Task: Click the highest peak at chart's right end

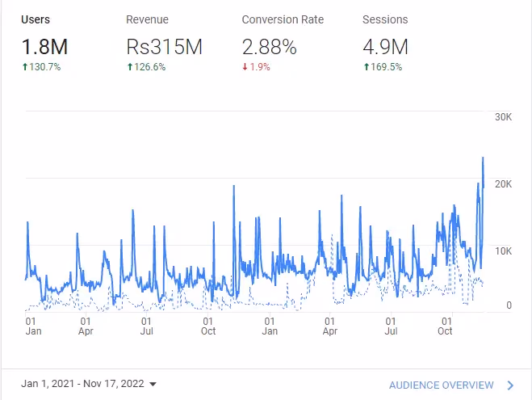Action: [x=483, y=158]
